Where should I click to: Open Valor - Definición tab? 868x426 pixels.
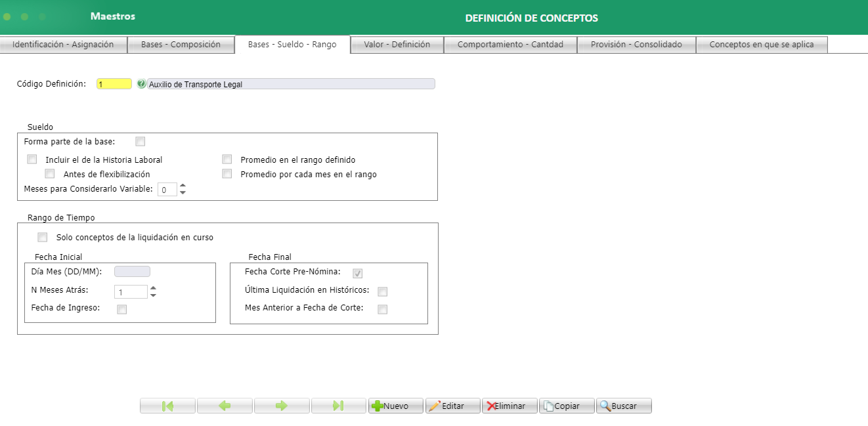[397, 45]
